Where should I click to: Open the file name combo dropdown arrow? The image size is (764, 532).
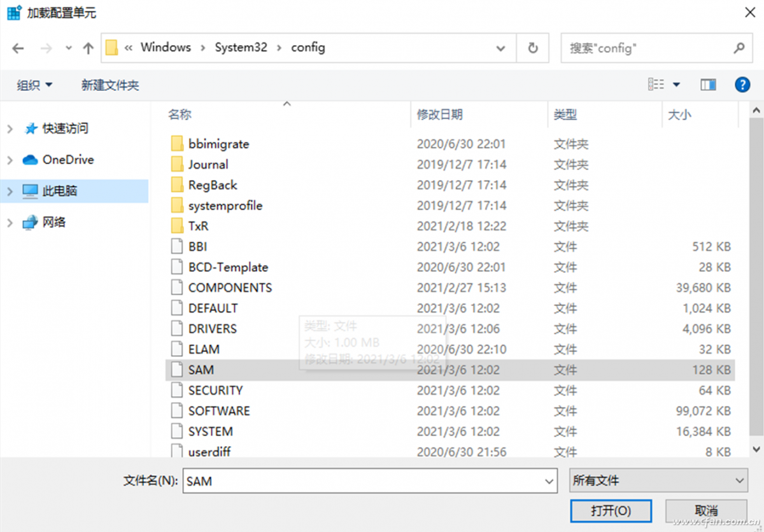(x=550, y=481)
